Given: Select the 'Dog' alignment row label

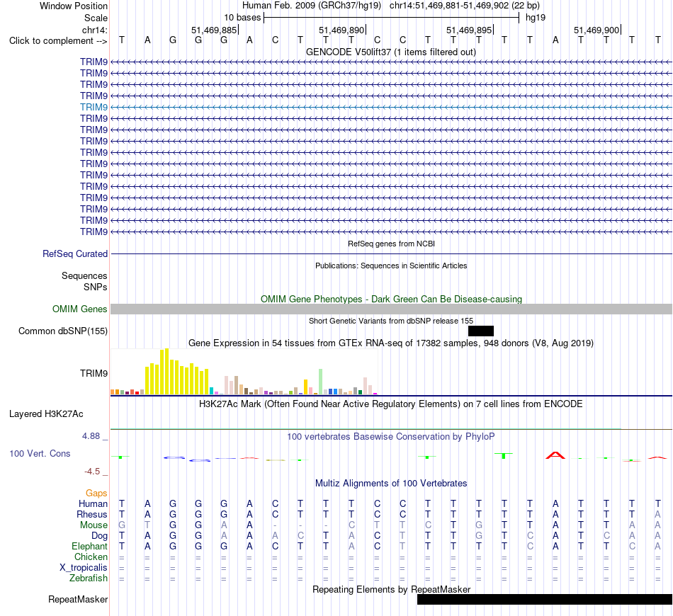Looking at the screenshot, I should [99, 536].
